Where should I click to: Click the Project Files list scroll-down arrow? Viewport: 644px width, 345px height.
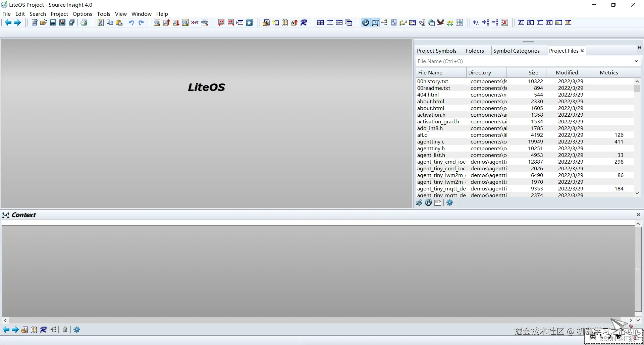(x=637, y=193)
